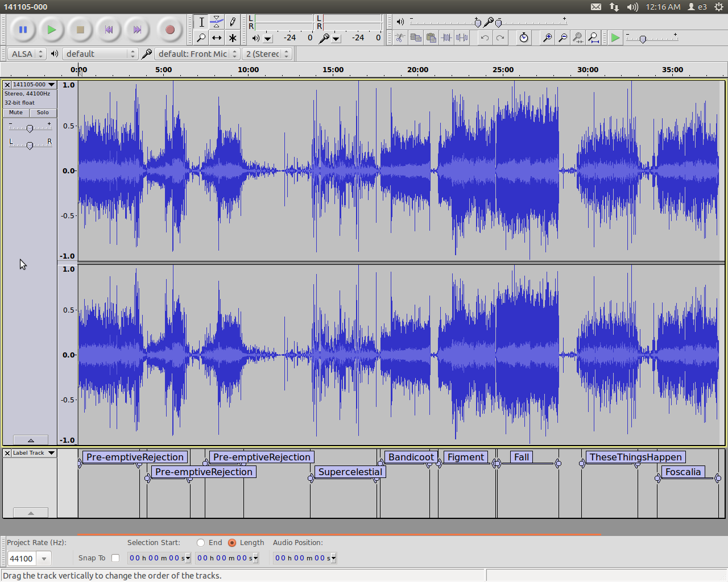Screen dimensions: 728x582
Task: Open the Front Mic input device dropdown
Action: pos(197,54)
